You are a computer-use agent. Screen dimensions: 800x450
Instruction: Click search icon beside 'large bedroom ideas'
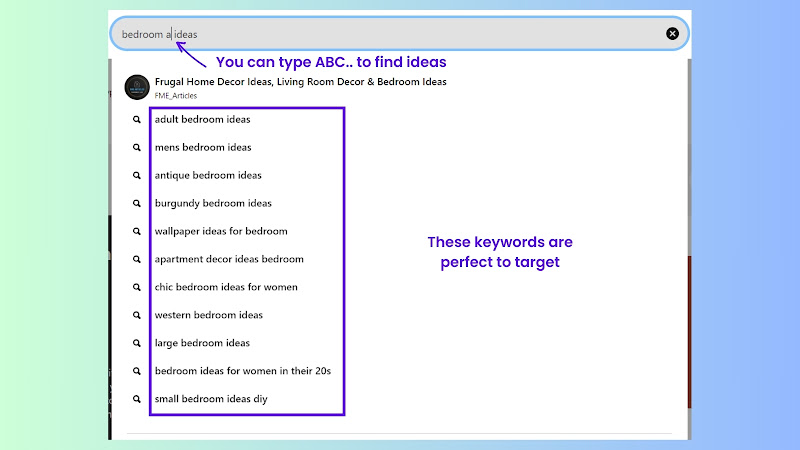pos(137,343)
